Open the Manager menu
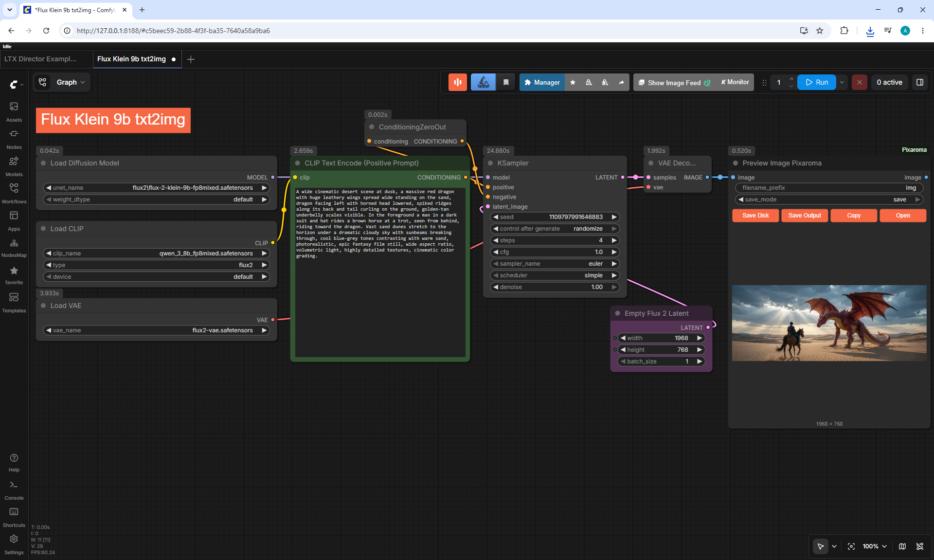 click(542, 82)
